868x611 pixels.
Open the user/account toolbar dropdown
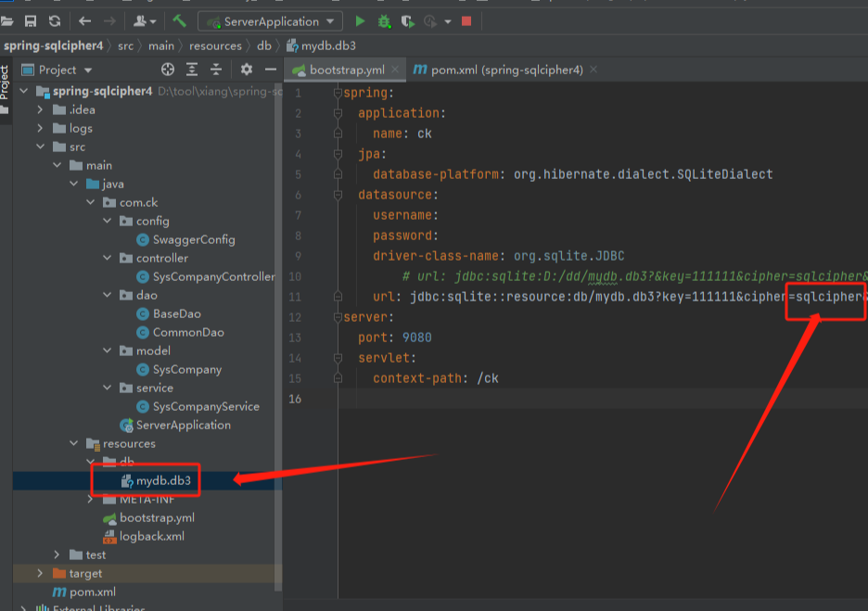(x=145, y=21)
